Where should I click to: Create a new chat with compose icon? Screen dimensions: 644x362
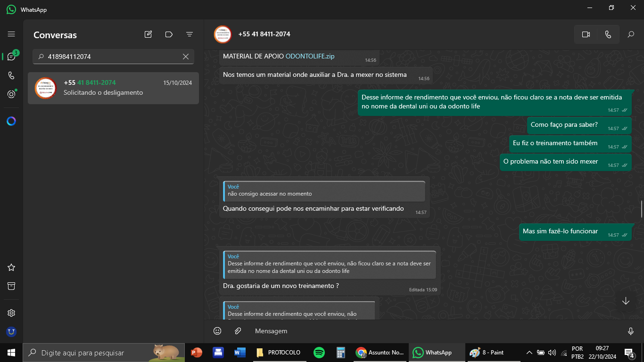tap(148, 34)
